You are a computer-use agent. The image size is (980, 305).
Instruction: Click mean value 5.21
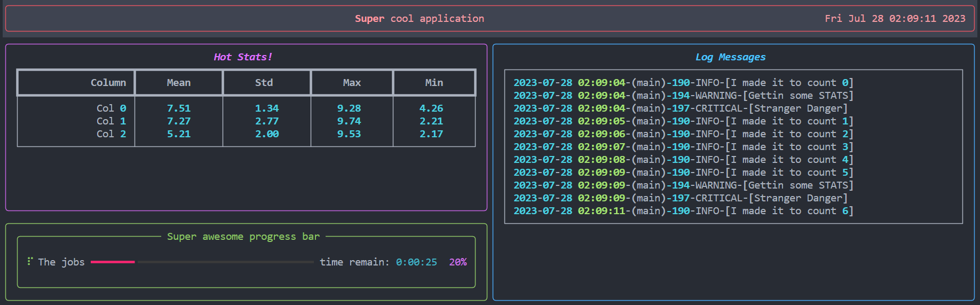tap(179, 134)
